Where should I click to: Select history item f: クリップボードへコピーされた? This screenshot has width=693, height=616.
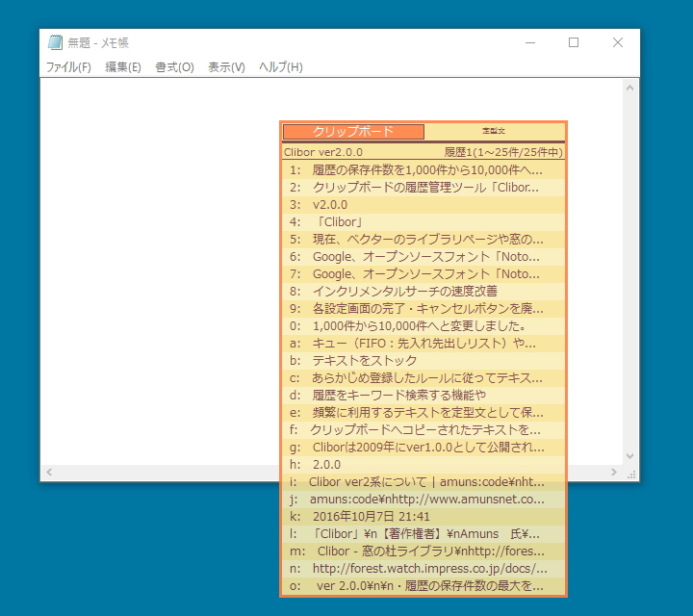pyautogui.click(x=423, y=430)
